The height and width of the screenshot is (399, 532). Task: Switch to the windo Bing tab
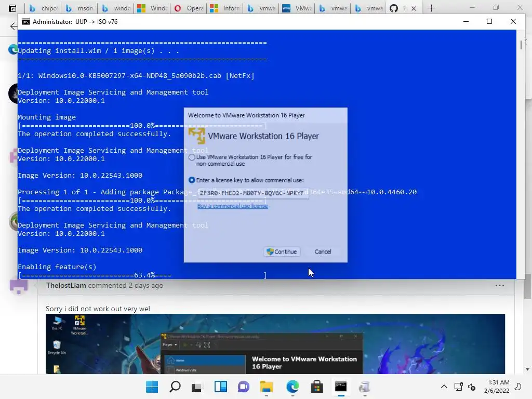click(x=116, y=8)
